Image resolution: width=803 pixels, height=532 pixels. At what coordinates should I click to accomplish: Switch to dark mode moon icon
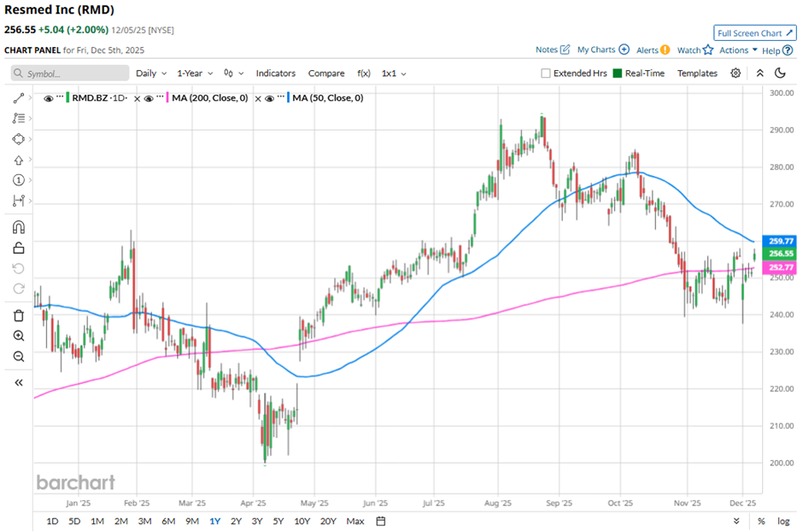coord(780,73)
